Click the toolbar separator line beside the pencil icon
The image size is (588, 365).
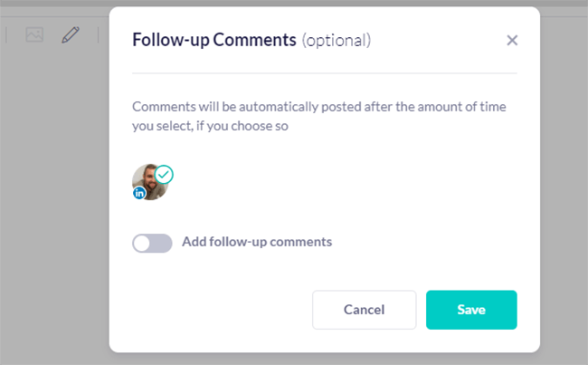click(98, 35)
